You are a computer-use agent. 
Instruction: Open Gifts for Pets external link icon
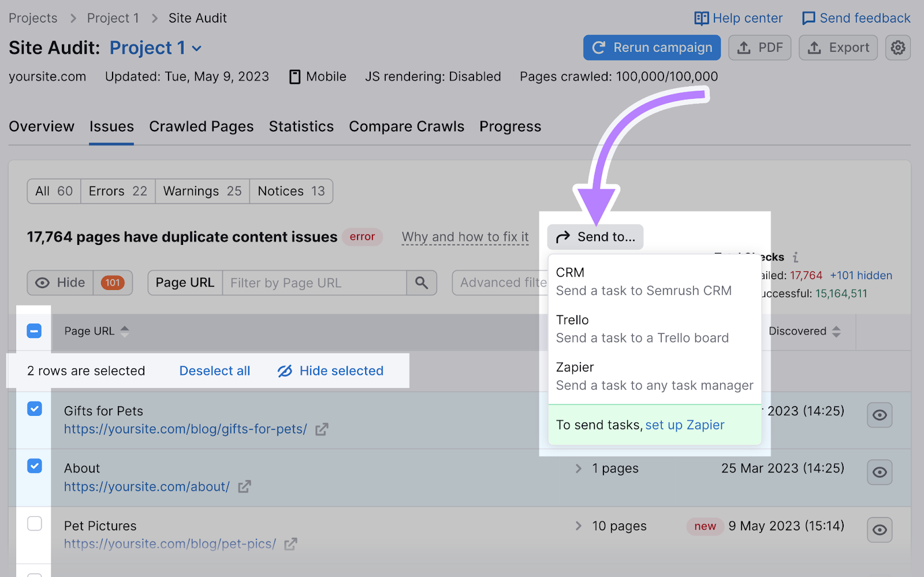tap(322, 429)
